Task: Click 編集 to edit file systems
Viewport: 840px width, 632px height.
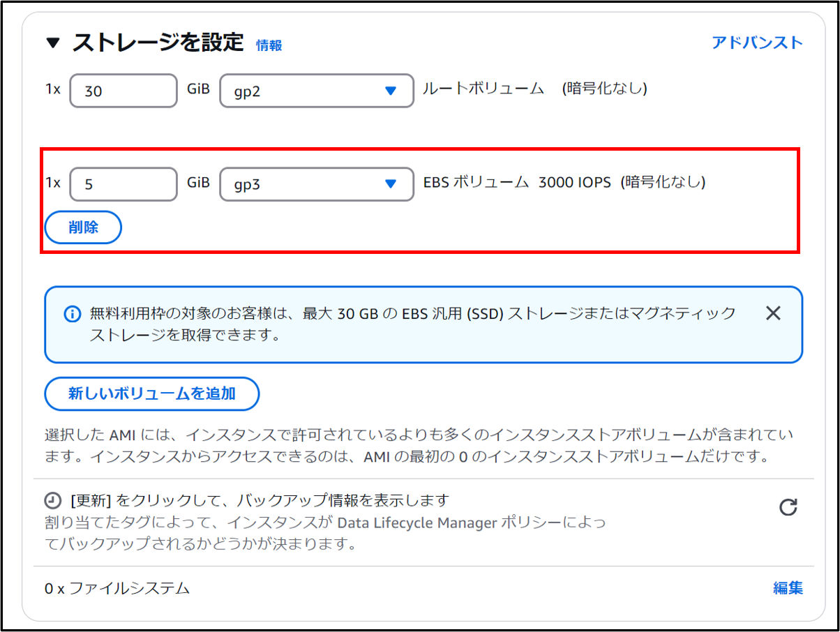Action: coord(788,588)
